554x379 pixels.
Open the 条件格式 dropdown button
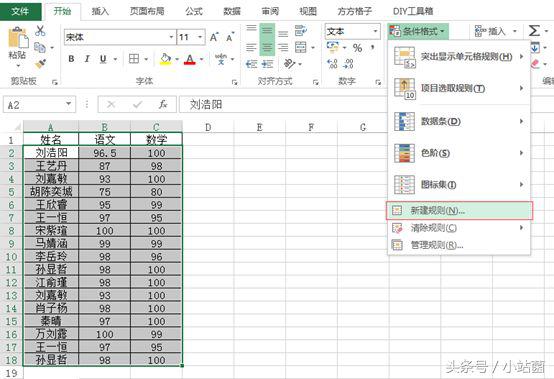coord(419,31)
